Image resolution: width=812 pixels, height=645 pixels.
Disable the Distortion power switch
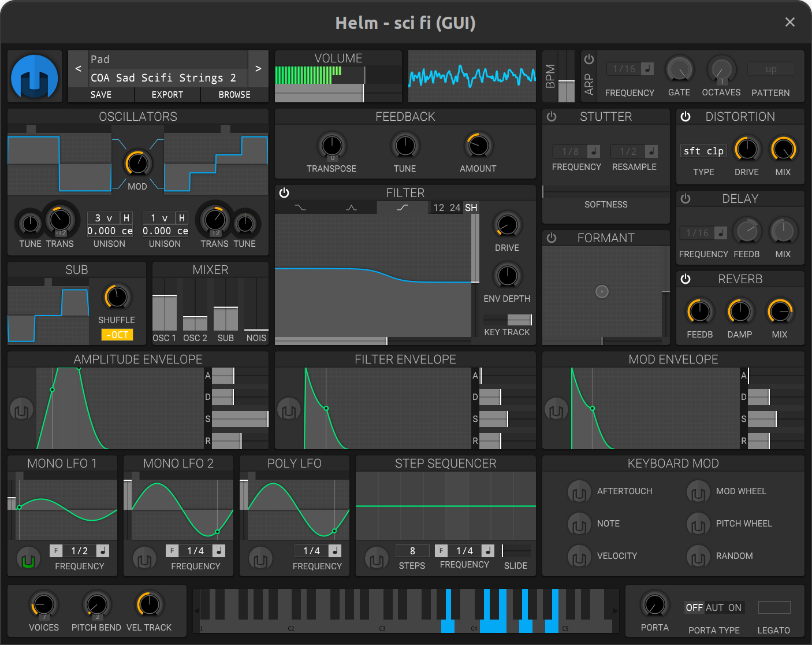coord(686,117)
